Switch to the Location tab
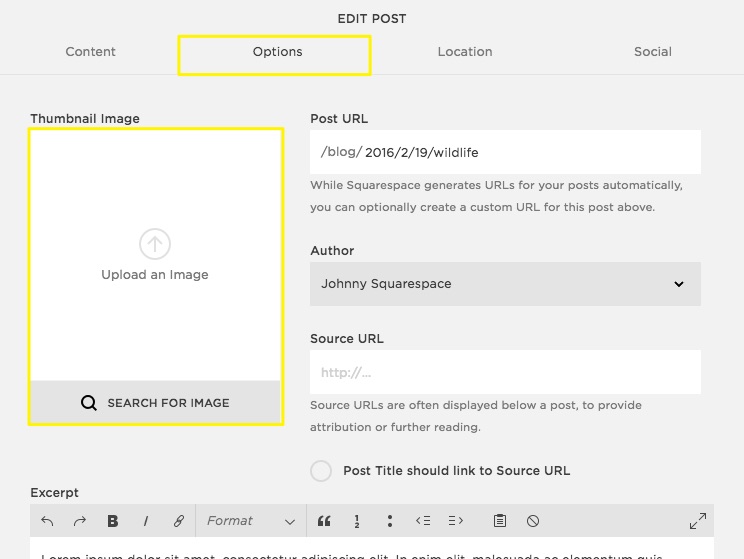Image resolution: width=744 pixels, height=559 pixels. 465,52
